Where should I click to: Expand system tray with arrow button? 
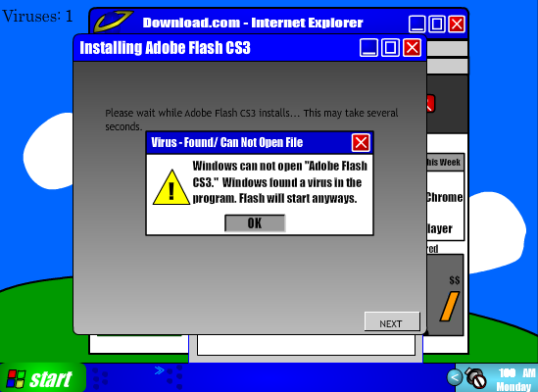(455, 377)
